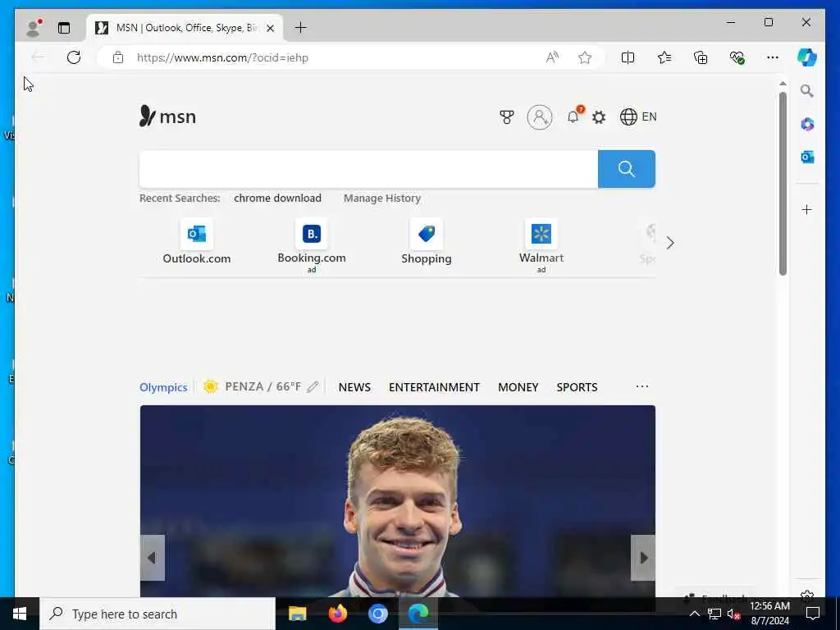Focus the MSN web search box
Viewport: 840px width, 630px height.
(x=368, y=169)
